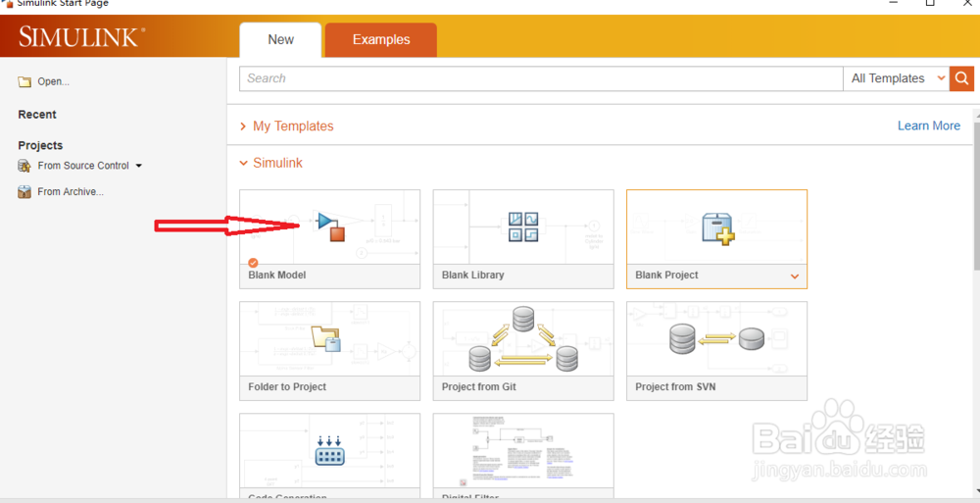Click the Blank Model template icon
The image size is (980, 503).
[330, 226]
